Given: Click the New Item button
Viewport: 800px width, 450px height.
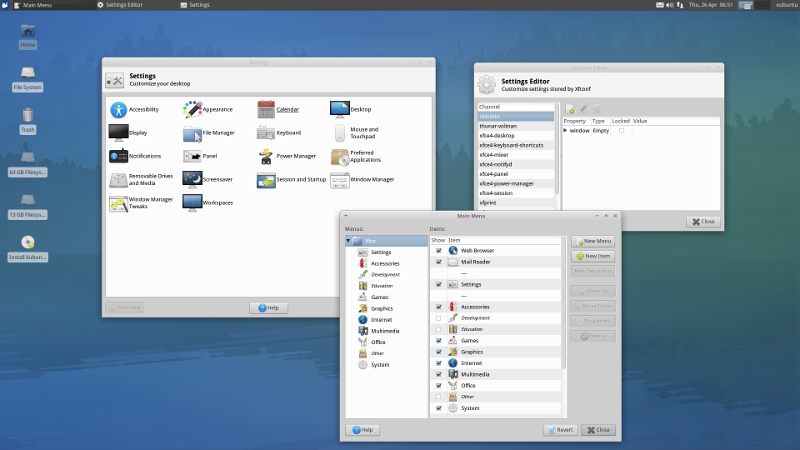Looking at the screenshot, I should [x=593, y=256].
